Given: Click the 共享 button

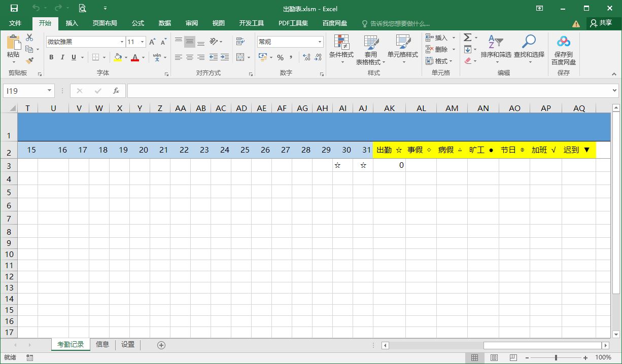Looking at the screenshot, I should (x=602, y=23).
